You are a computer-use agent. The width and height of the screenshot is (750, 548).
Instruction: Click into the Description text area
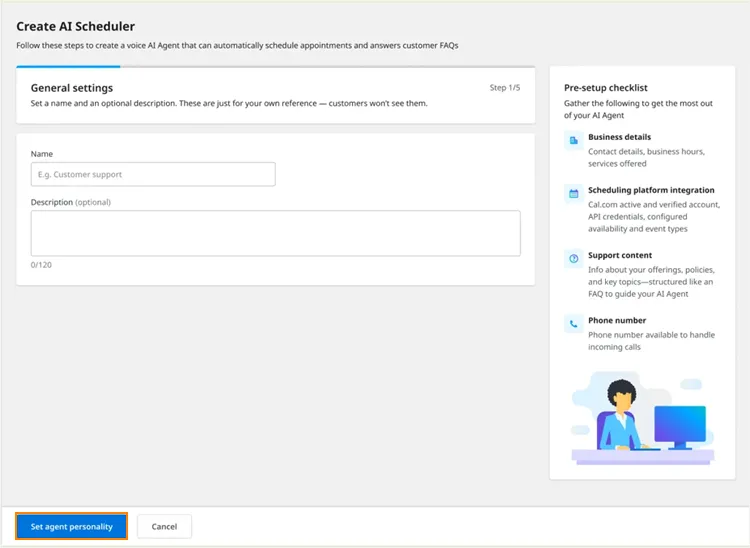[x=276, y=233]
